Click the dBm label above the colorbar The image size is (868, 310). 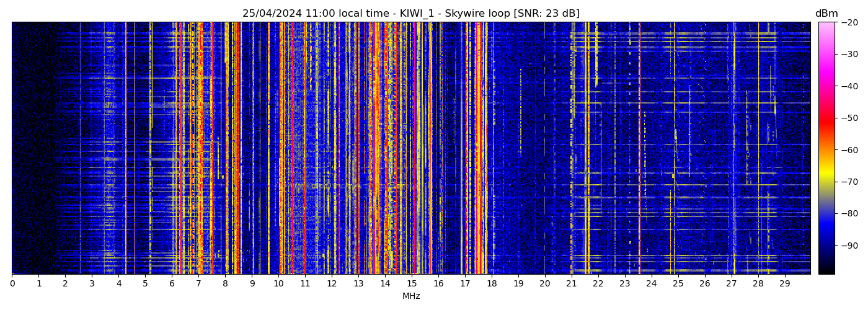point(826,14)
